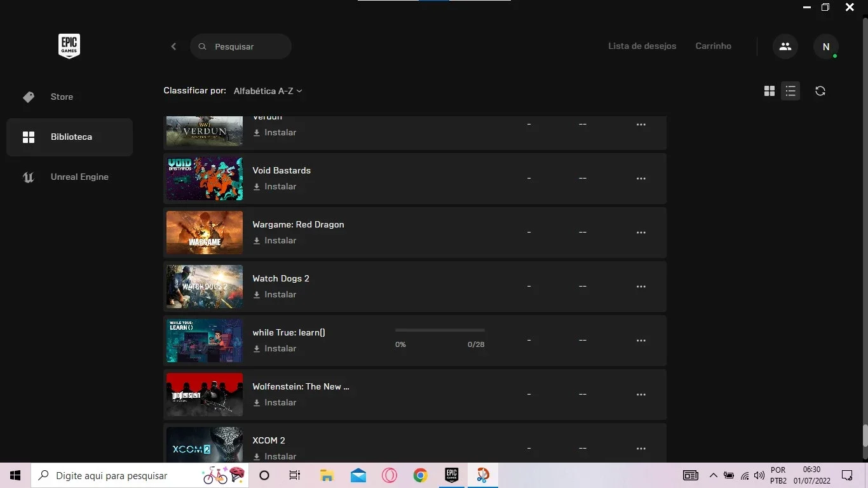The width and height of the screenshot is (868, 488).
Task: Click the Void Bastards cover thumbnail
Action: click(x=205, y=179)
